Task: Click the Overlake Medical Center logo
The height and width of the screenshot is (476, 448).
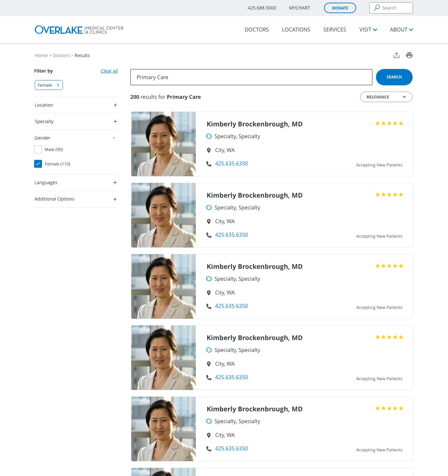Action: click(79, 30)
